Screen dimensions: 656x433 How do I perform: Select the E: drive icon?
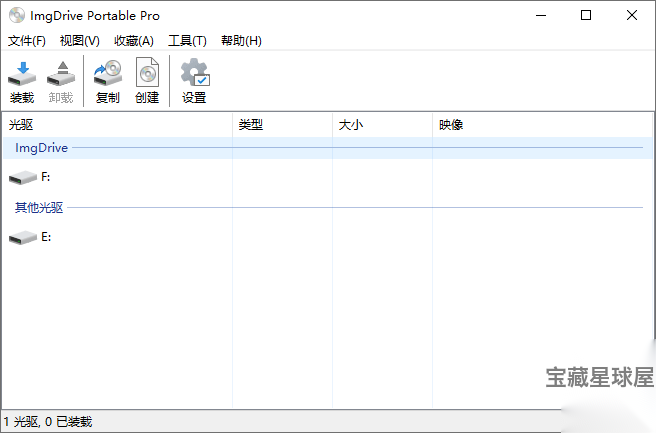(23, 238)
